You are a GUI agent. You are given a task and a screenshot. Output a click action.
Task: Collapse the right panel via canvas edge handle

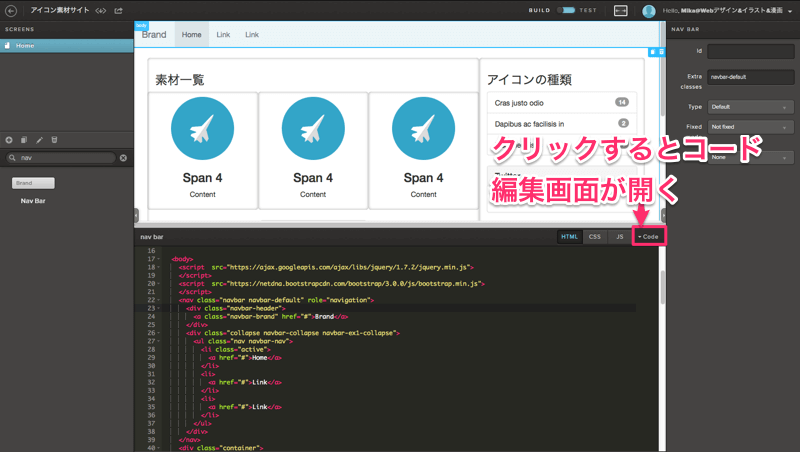(x=663, y=215)
